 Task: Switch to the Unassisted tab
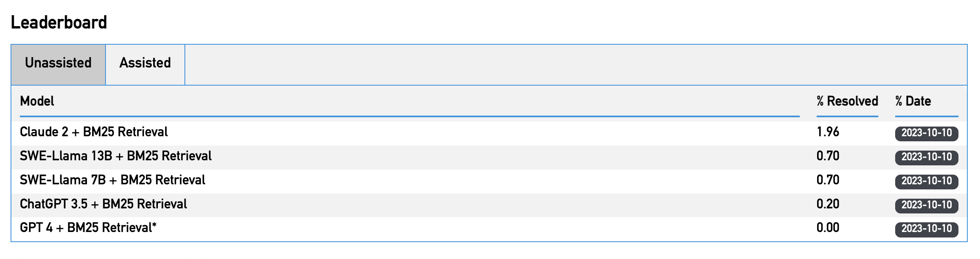(x=58, y=63)
